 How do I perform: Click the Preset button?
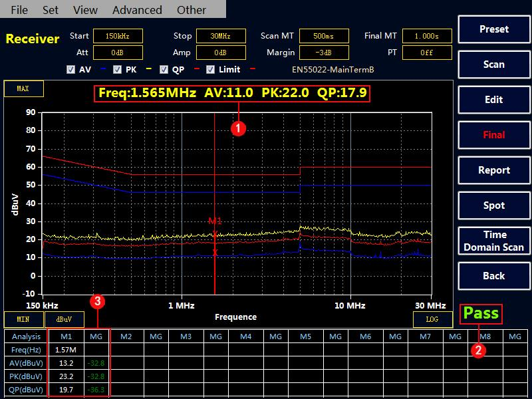coord(493,29)
